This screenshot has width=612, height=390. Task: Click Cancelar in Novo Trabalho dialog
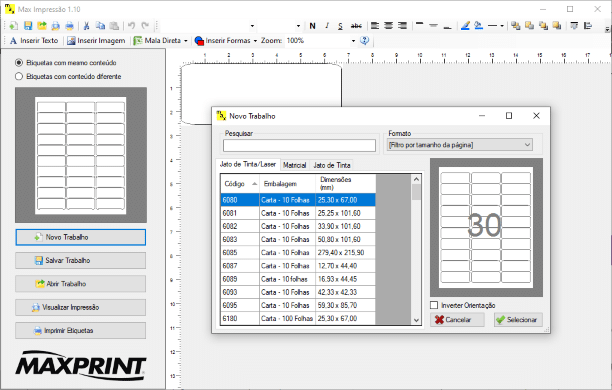click(457, 320)
